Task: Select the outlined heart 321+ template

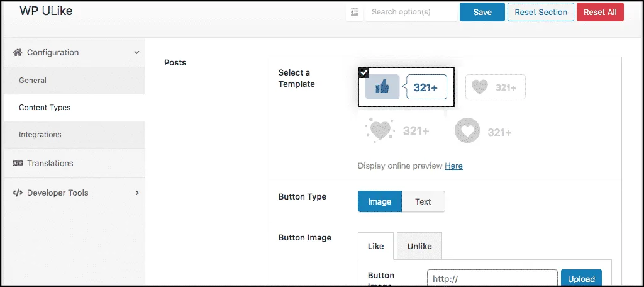Action: click(x=496, y=87)
